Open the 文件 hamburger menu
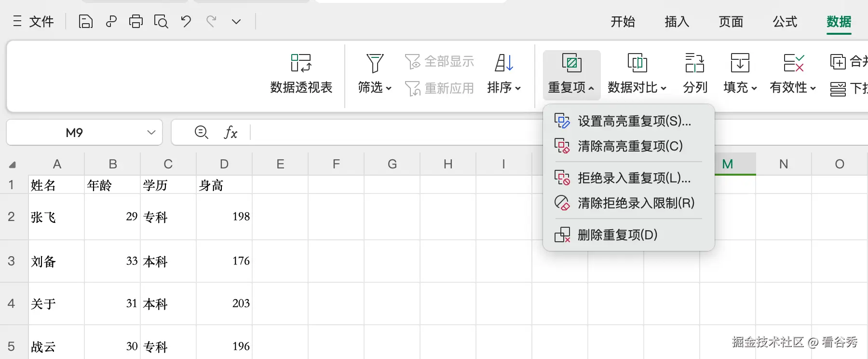 click(x=33, y=21)
